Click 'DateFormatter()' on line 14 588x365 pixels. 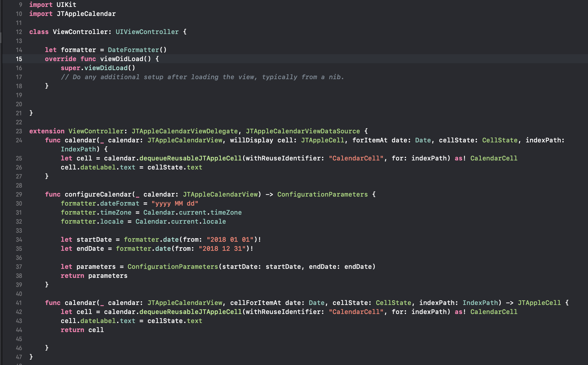click(137, 50)
